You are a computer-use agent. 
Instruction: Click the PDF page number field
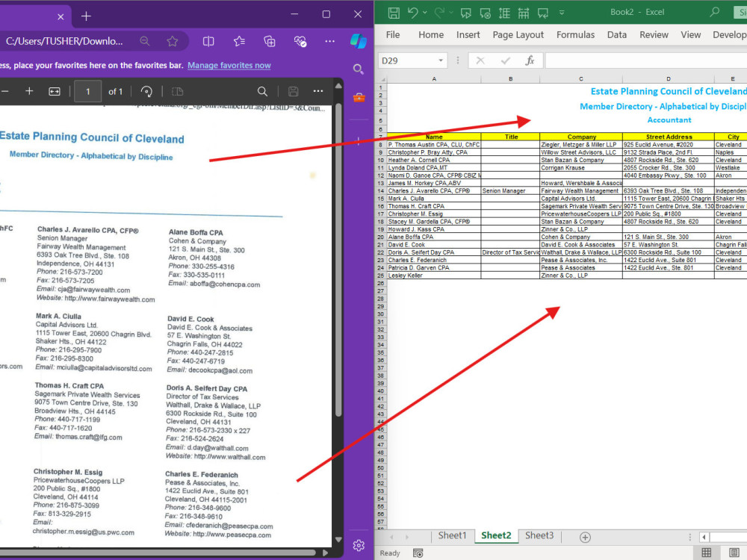[x=87, y=91]
